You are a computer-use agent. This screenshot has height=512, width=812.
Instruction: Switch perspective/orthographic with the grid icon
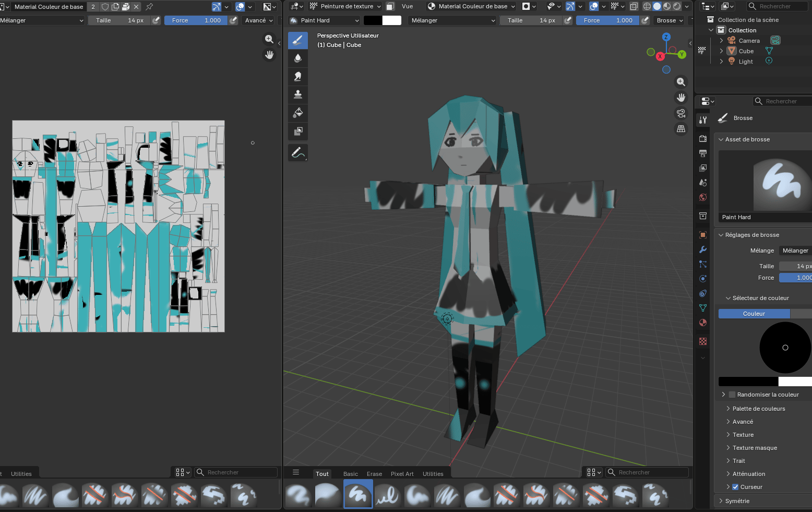click(x=681, y=129)
